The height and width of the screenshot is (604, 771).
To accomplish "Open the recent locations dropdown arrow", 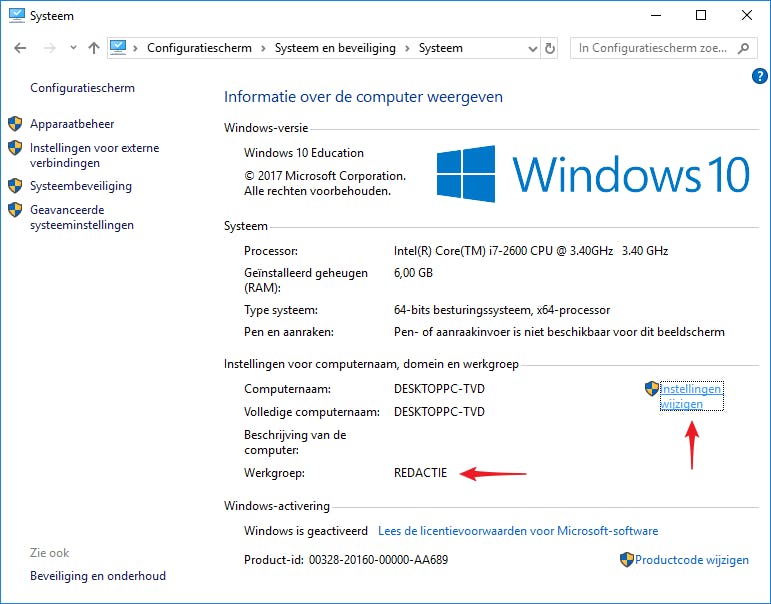I will point(73,48).
